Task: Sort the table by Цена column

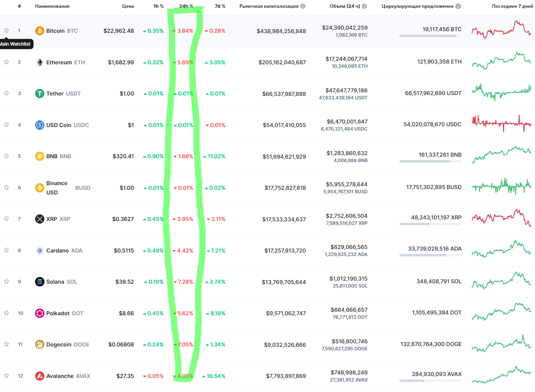Action: (x=128, y=6)
